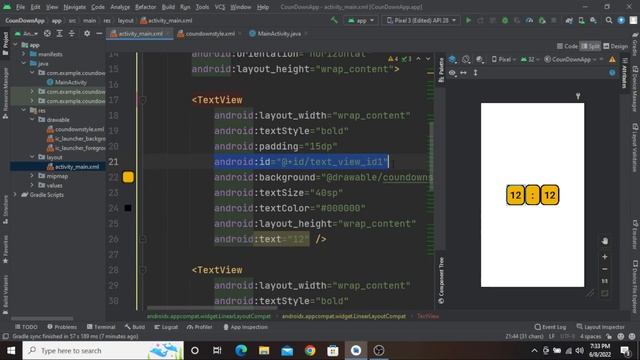Enable the pan hand tool in preview

(604, 241)
